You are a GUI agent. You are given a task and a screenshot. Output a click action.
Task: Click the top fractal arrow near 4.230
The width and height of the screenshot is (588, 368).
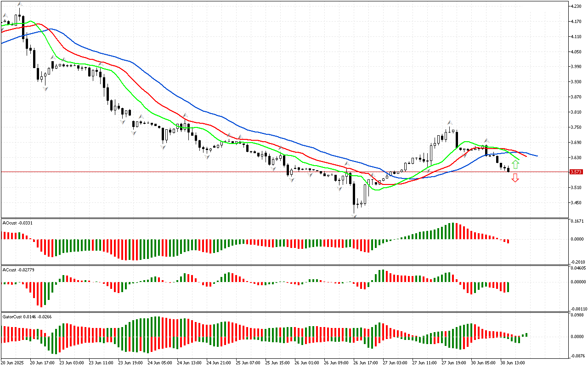point(19,4)
